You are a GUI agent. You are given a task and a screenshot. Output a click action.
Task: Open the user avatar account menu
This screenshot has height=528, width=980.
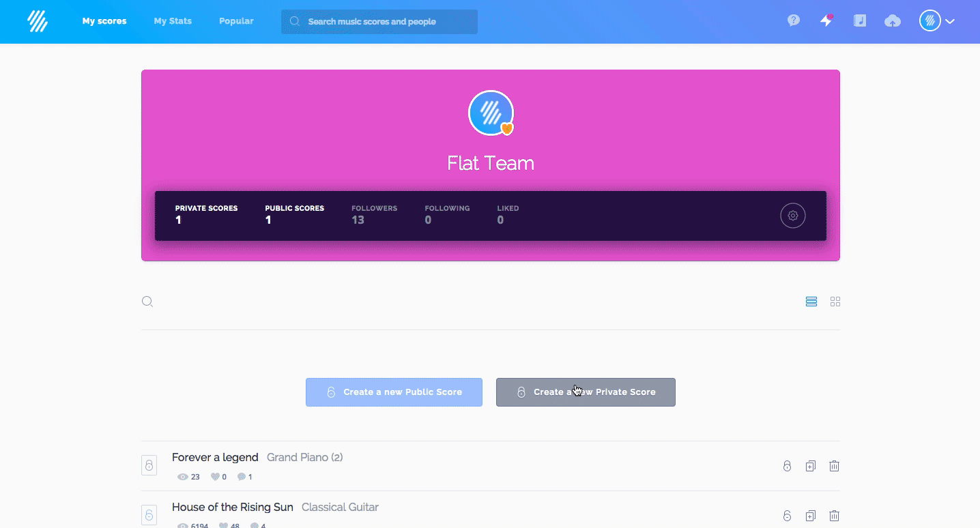tap(936, 21)
